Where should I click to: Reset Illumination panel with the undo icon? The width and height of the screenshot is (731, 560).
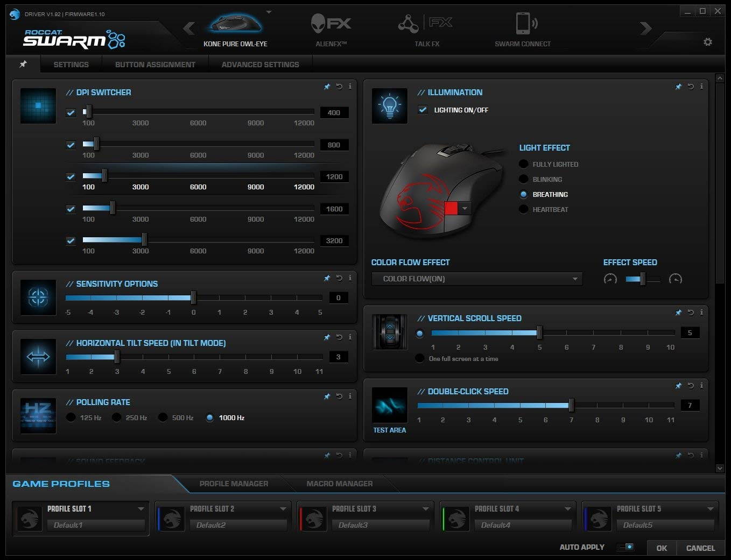[691, 87]
